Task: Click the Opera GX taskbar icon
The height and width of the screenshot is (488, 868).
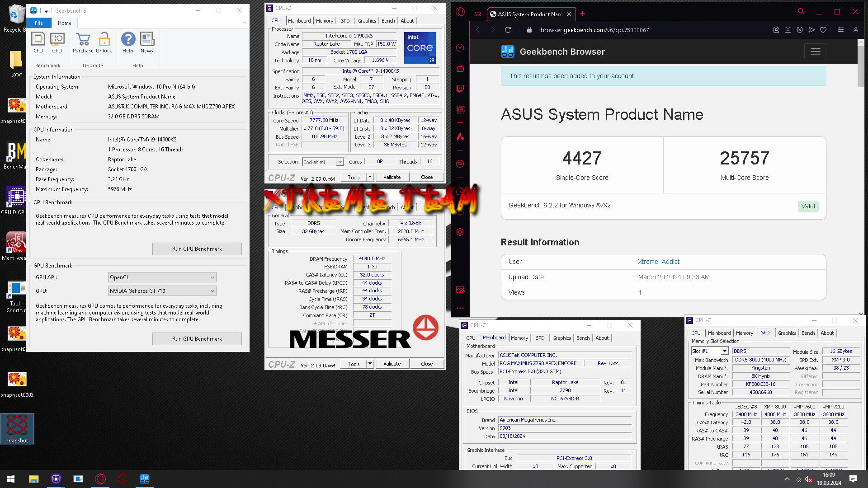Action: [x=100, y=479]
